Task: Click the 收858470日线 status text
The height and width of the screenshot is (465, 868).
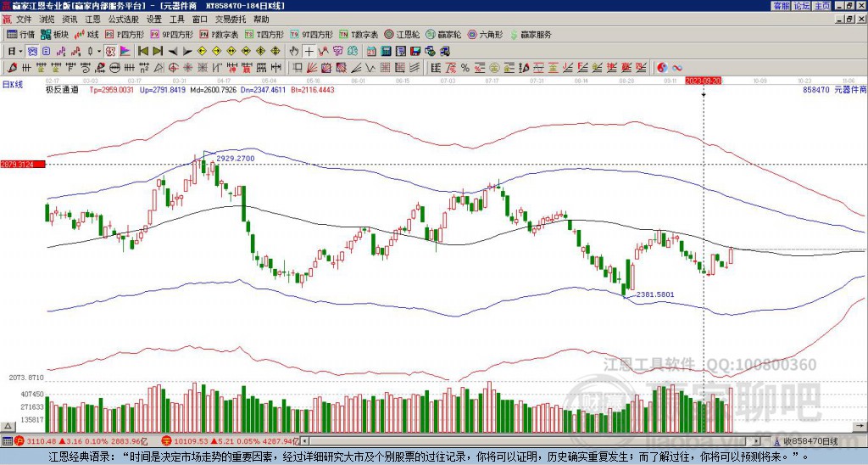Action: (810, 441)
